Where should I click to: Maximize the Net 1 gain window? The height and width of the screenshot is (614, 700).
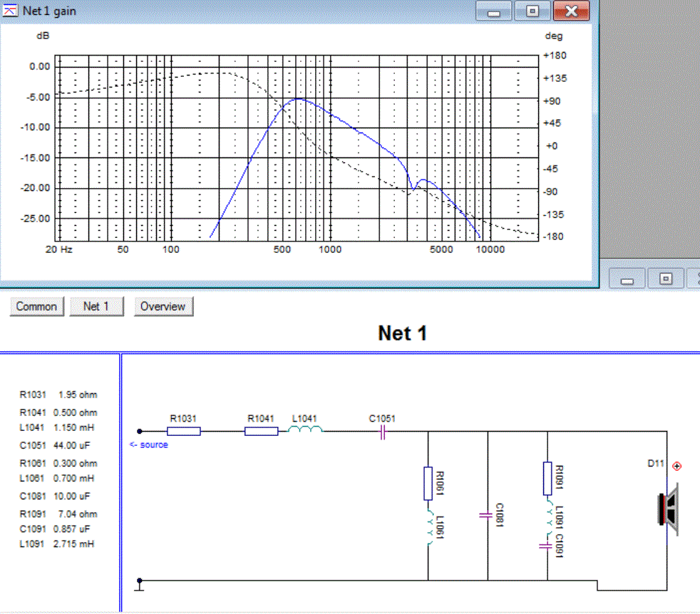pos(532,11)
